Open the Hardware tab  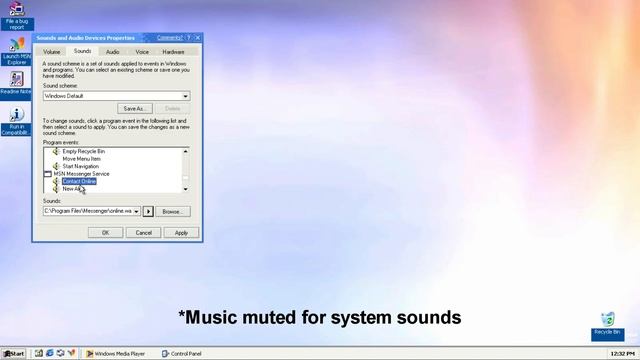173,52
